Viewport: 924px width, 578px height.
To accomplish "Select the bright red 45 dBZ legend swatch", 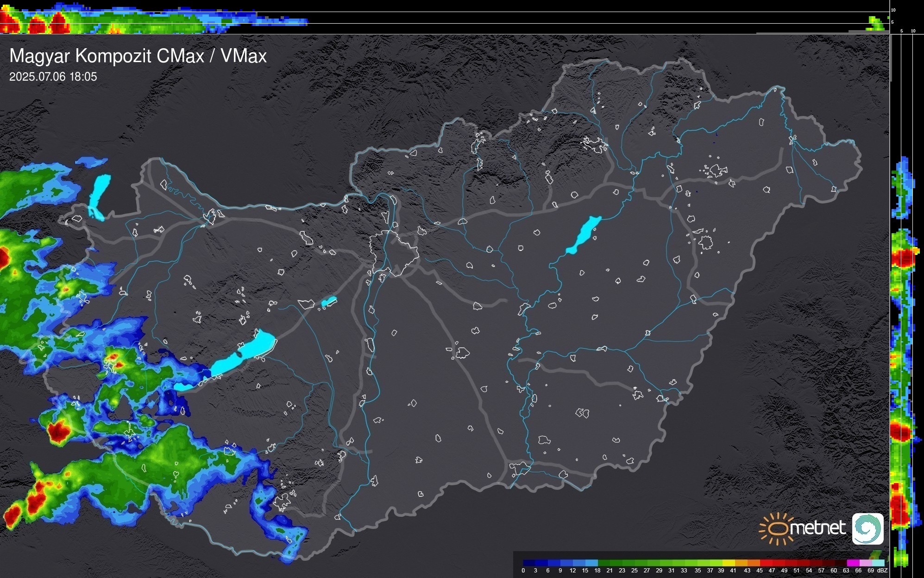I will pos(766,563).
